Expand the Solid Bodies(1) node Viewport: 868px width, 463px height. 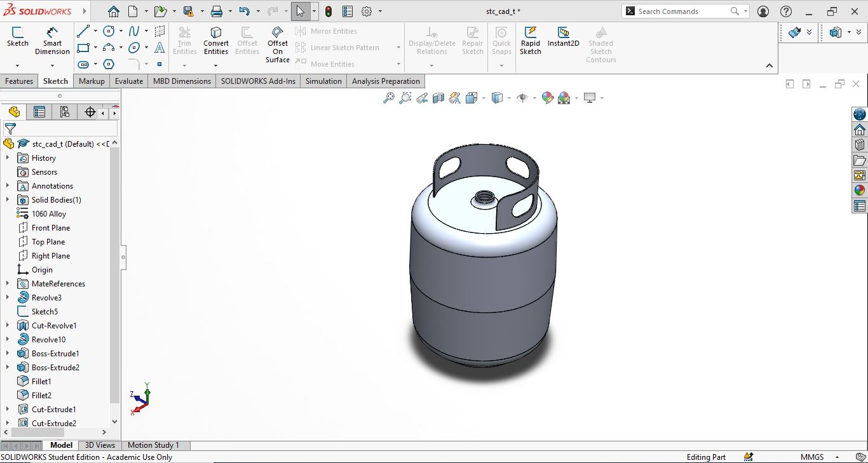pyautogui.click(x=8, y=200)
